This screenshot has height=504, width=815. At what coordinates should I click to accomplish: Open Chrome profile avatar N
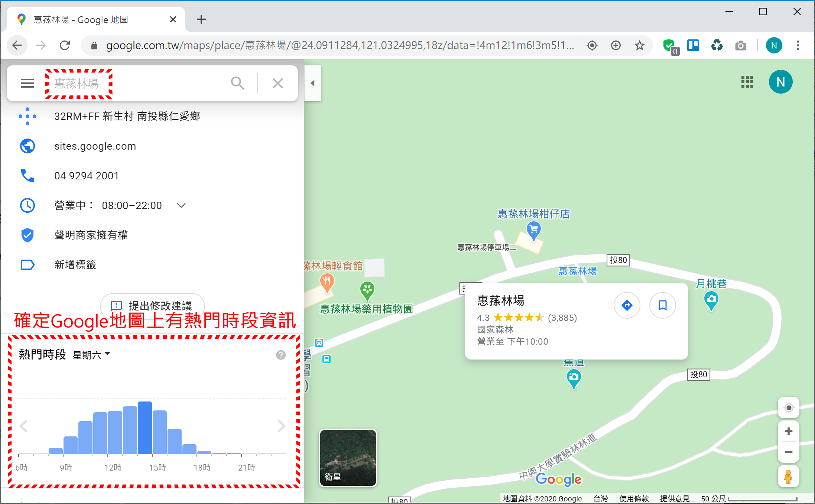pos(774,45)
